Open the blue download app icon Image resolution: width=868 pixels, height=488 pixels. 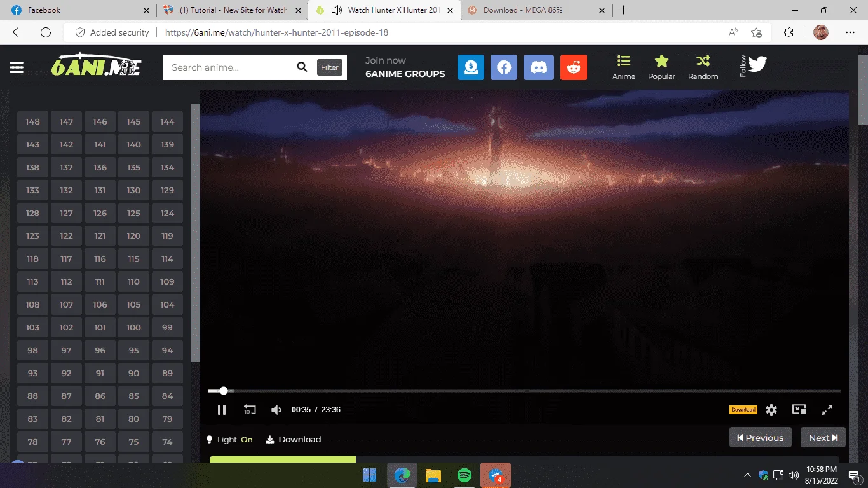coord(471,67)
